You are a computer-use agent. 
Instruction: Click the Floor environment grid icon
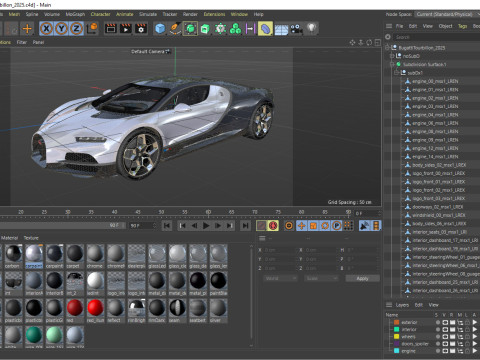(281, 29)
